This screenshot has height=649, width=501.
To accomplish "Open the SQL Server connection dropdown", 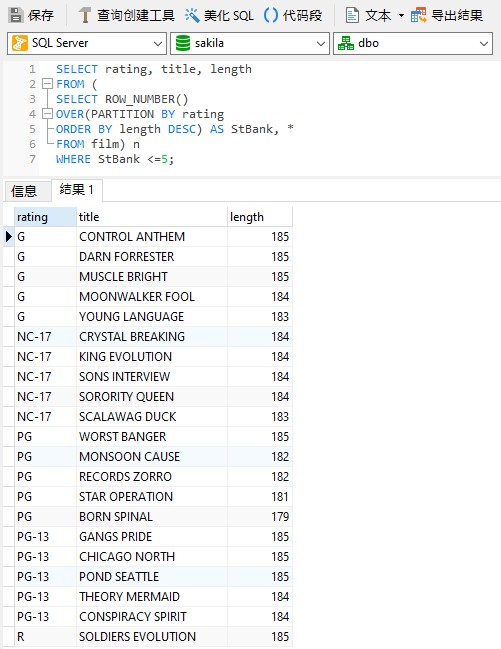I will [x=87, y=43].
